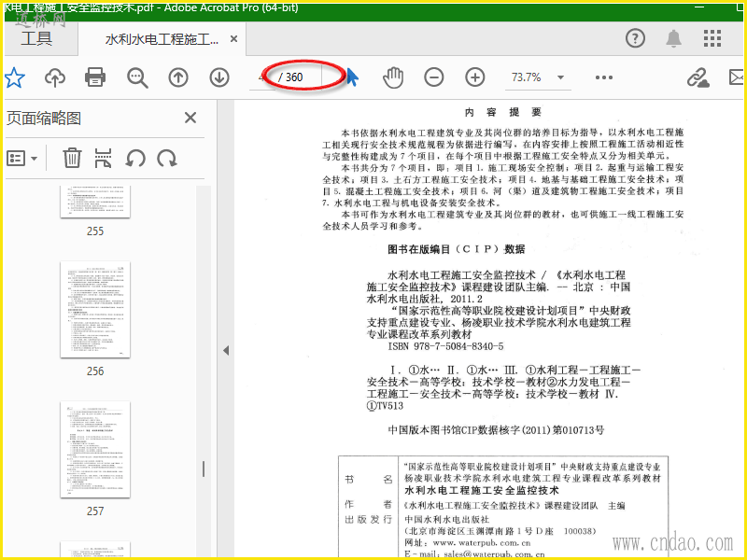The image size is (747, 560).
Task: Click the star bookmark icon
Action: coord(14,77)
